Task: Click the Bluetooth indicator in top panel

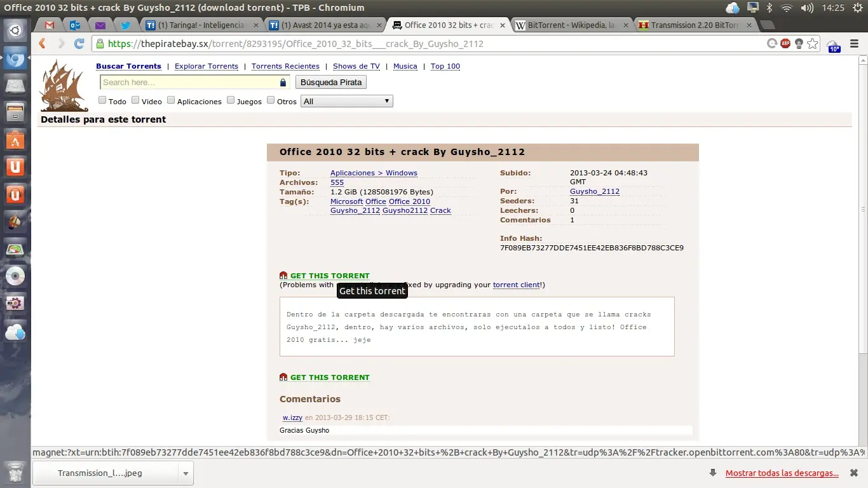Action: tap(769, 8)
